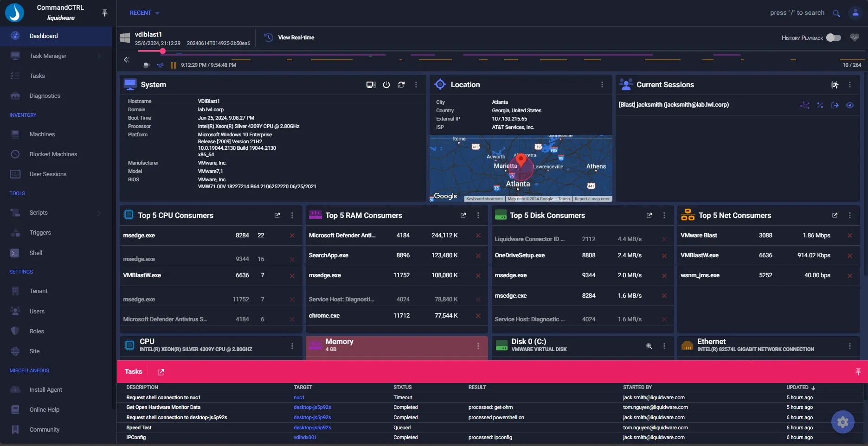Pop out Top 5 CPU Consumers panel
868x446 pixels.
pos(277,215)
